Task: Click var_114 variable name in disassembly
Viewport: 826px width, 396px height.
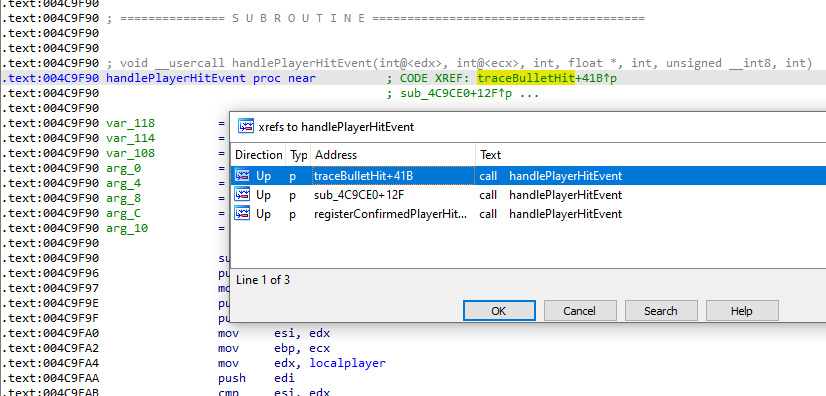Action: point(131,138)
